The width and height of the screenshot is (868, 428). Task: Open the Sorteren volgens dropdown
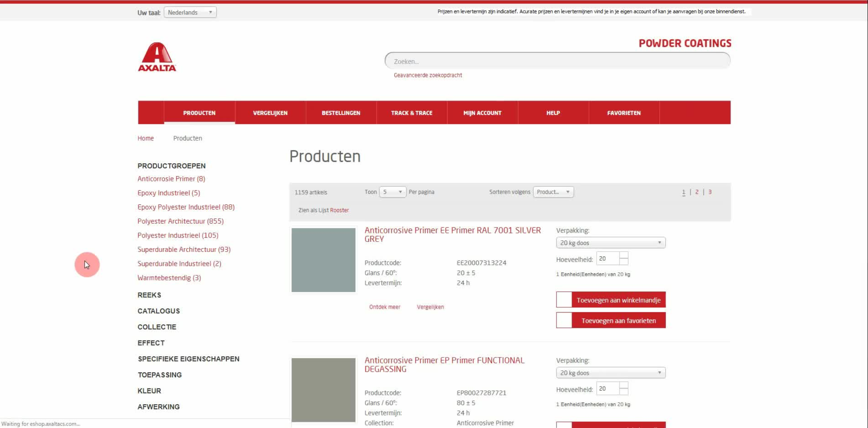pyautogui.click(x=553, y=192)
